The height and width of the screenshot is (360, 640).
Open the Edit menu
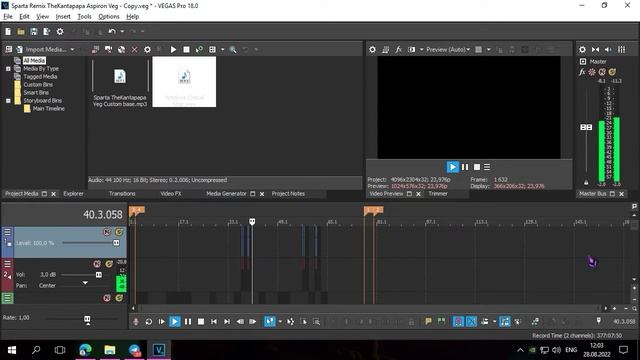click(x=24, y=16)
